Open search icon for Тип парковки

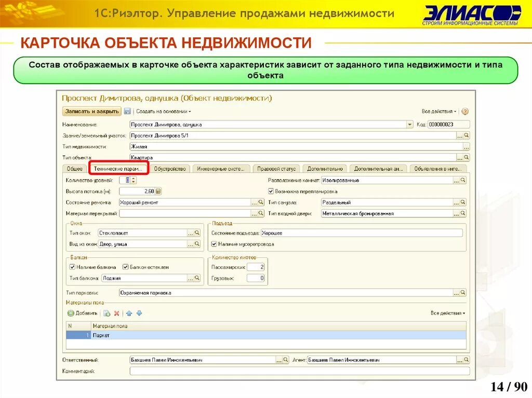click(463, 293)
